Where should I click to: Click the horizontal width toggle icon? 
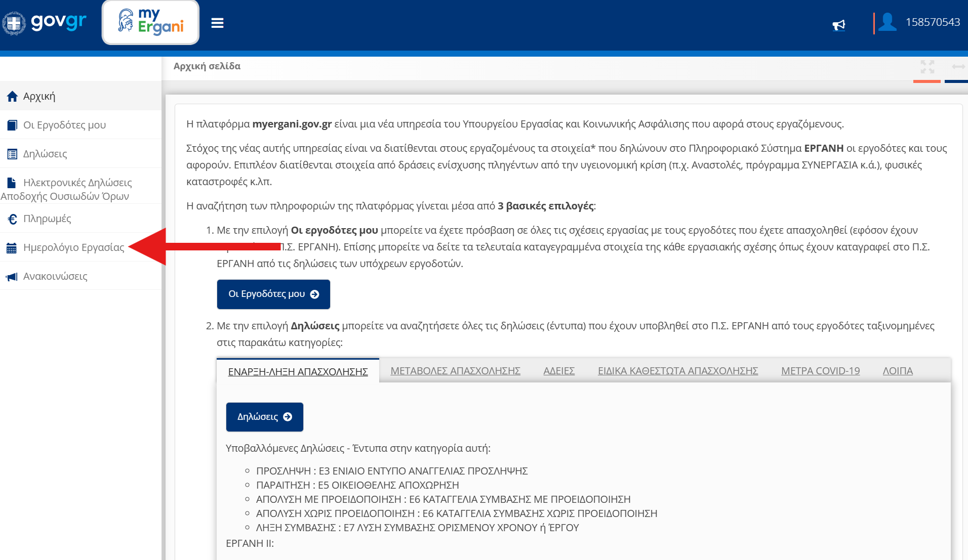[958, 67]
